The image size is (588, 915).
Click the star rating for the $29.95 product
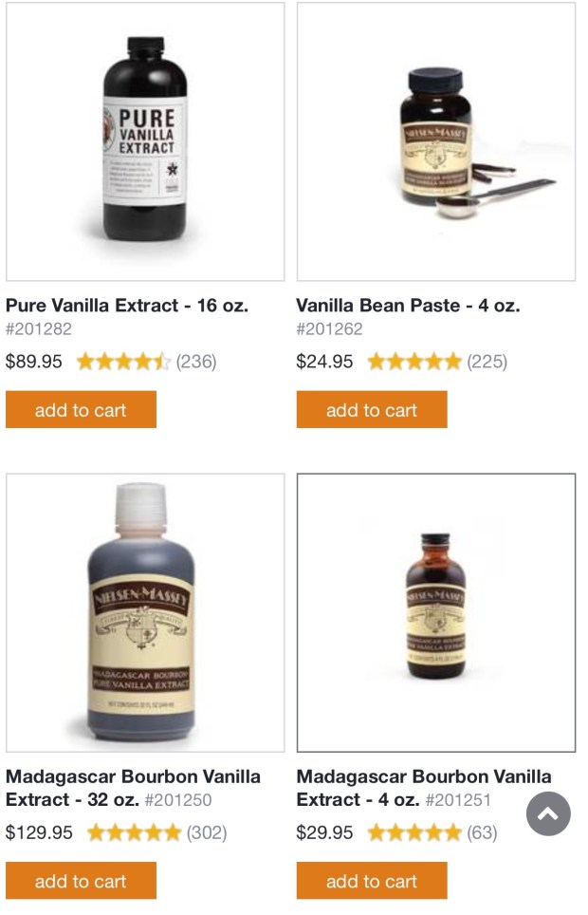point(414,832)
